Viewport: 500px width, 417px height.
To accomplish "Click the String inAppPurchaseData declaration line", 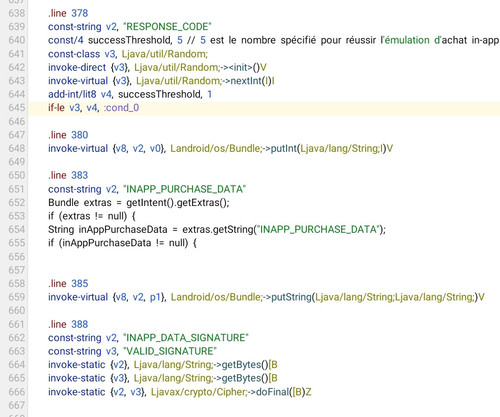I will (x=217, y=230).
